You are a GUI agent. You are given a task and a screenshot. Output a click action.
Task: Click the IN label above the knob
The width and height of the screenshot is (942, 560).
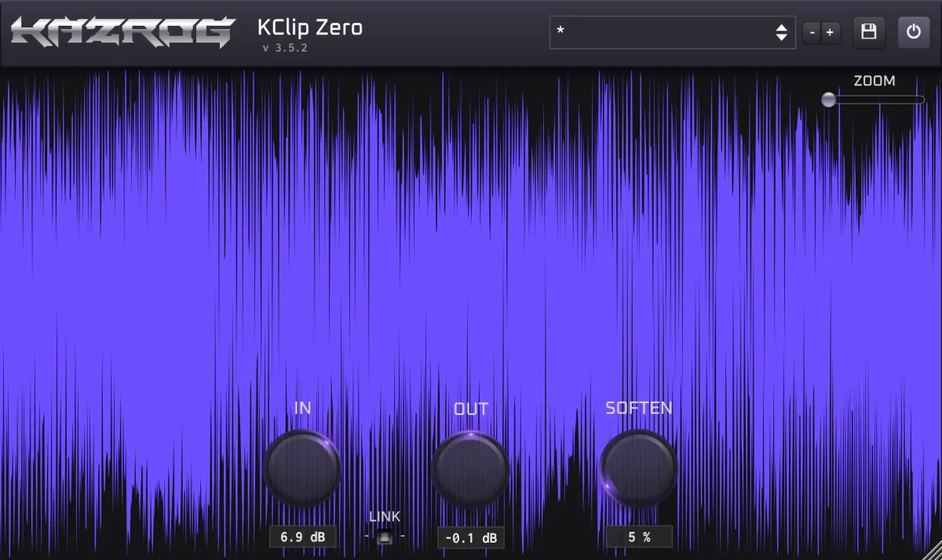(302, 408)
